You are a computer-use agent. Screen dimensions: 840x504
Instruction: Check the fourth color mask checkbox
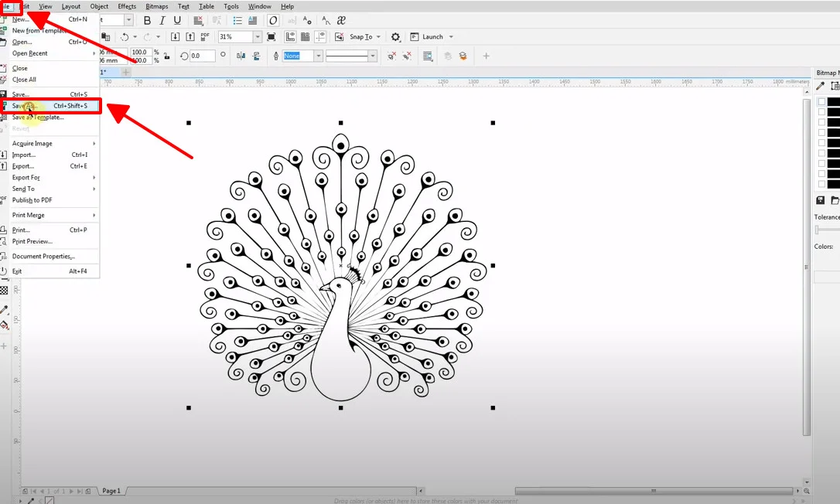click(821, 132)
